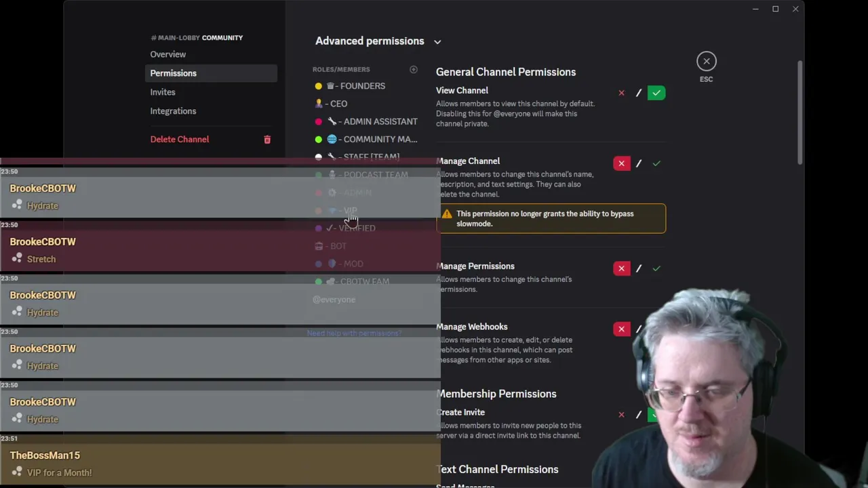Close settings with the ESC circle icon
The image size is (868, 488).
(x=706, y=62)
